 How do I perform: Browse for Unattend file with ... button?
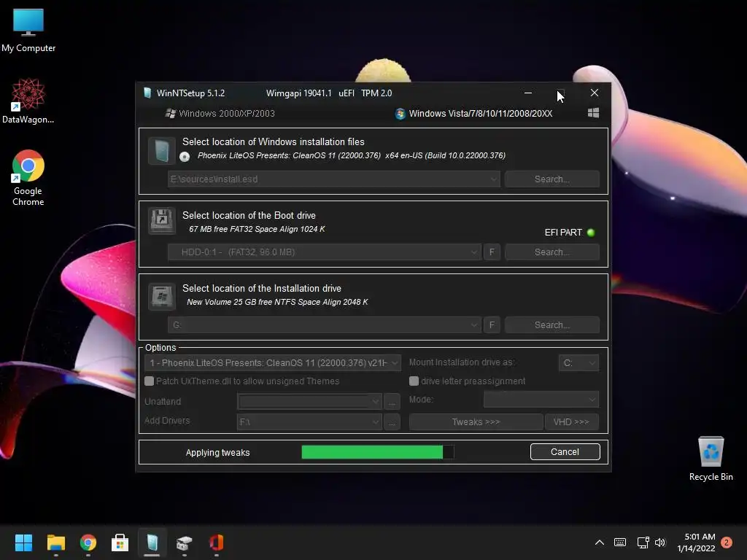[x=392, y=402]
